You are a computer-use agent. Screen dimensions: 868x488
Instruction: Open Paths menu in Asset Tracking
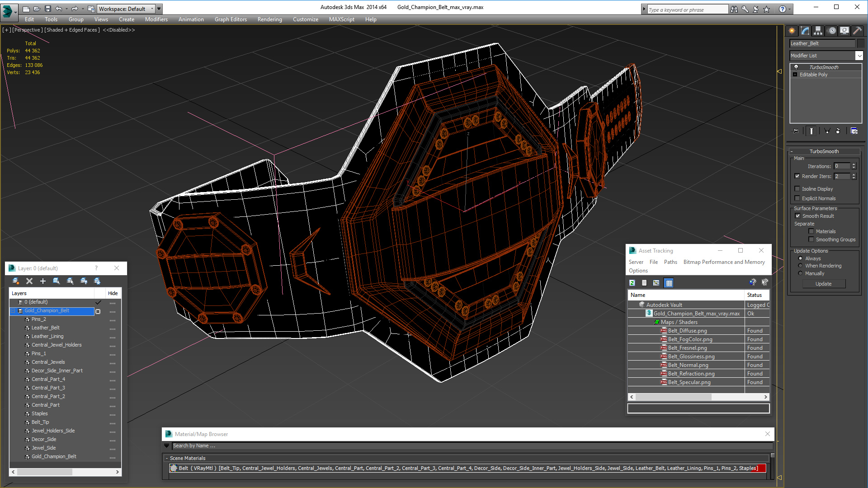point(670,262)
